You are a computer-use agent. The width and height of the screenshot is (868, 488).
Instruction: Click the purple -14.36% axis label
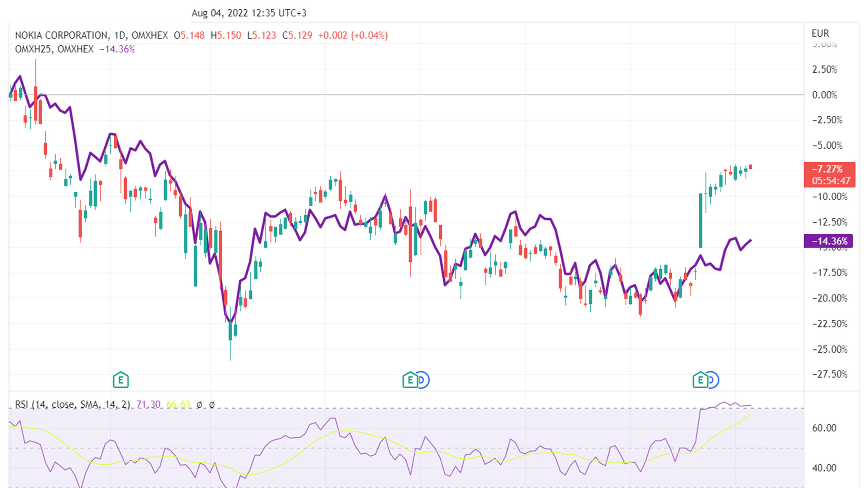[x=828, y=241]
